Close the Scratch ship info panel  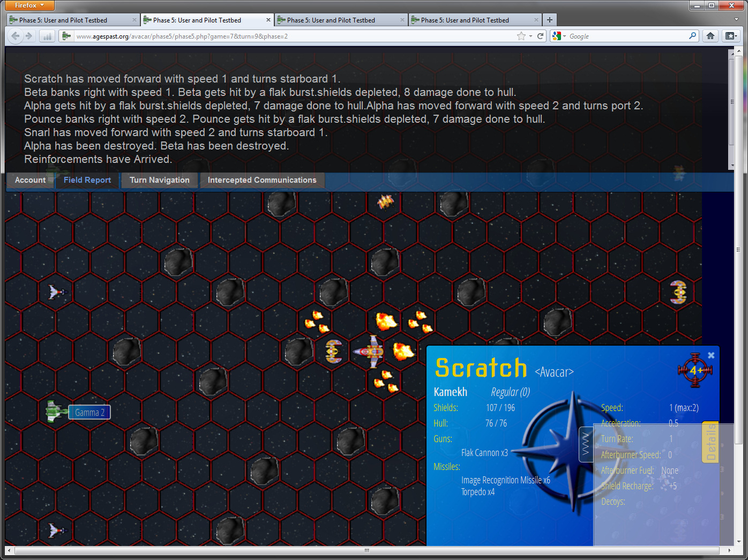[711, 355]
